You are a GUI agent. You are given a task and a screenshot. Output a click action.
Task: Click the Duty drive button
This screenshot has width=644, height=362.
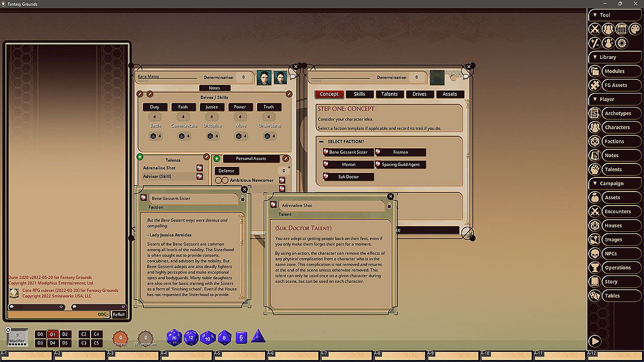click(x=155, y=107)
